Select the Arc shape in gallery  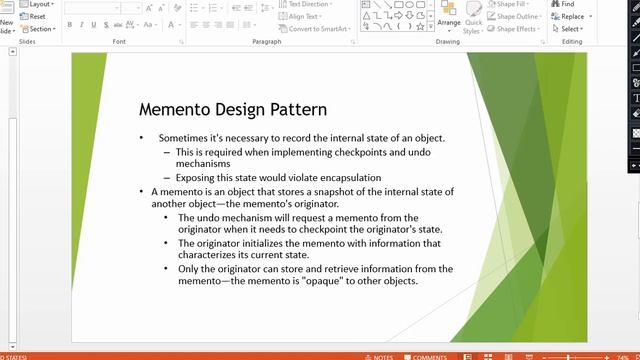pos(377,27)
